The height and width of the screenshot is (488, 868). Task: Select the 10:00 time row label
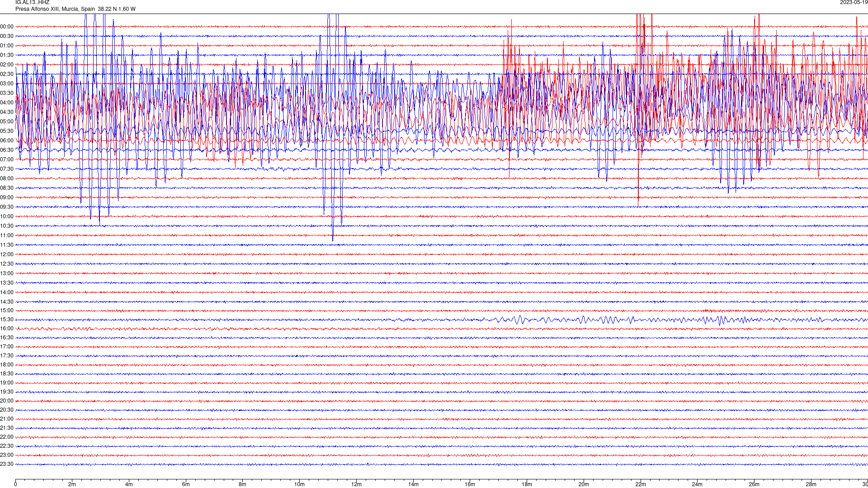[7, 216]
